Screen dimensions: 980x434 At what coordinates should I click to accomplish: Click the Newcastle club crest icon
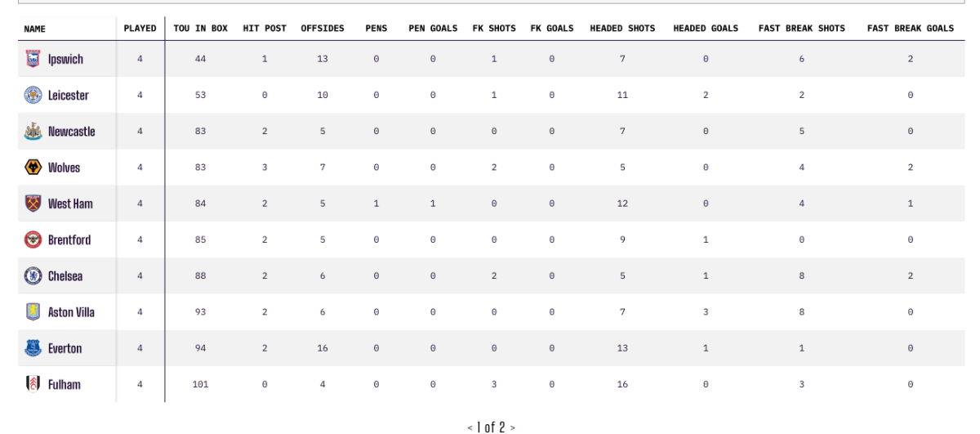[x=33, y=131]
